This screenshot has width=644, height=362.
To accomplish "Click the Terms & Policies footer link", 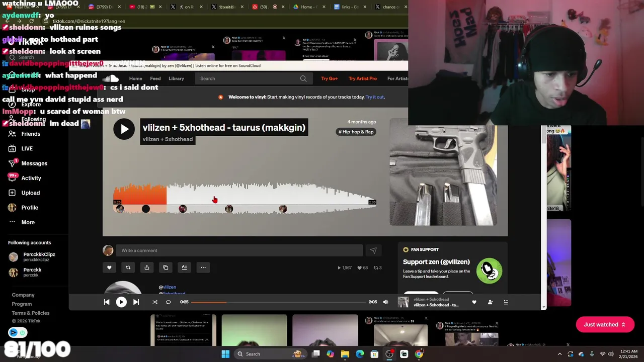I will click(31, 313).
